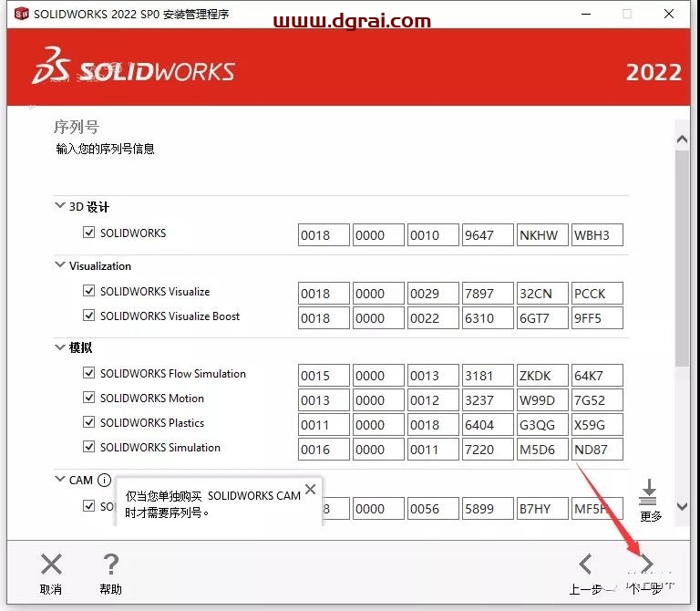Click the scrollbar down arrow

[x=682, y=506]
